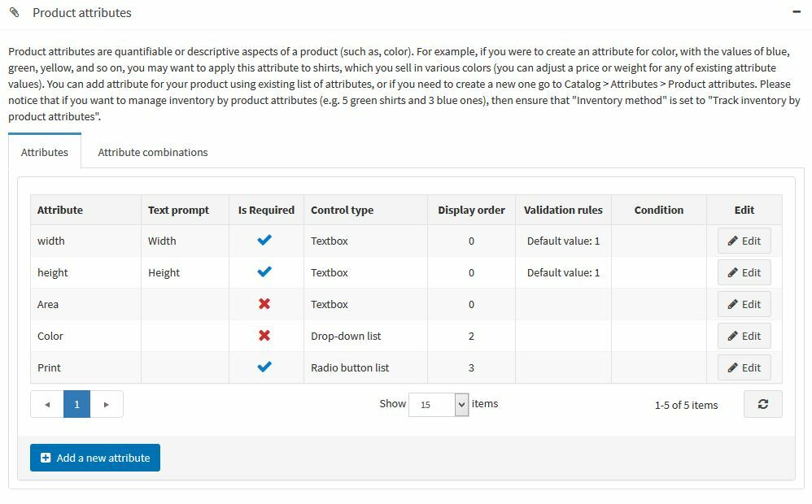Click the red cross in Area row
The width and height of the screenshot is (812, 504).
(x=264, y=304)
